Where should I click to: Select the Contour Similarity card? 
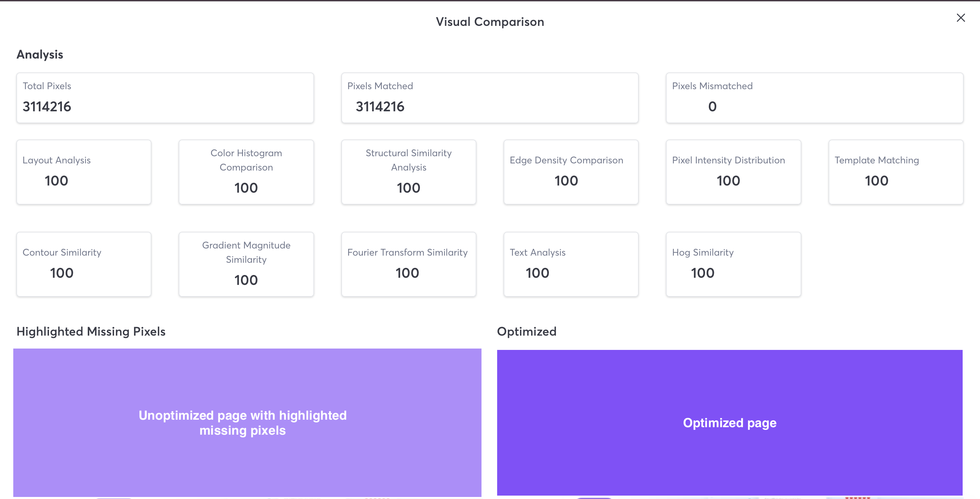pos(84,264)
